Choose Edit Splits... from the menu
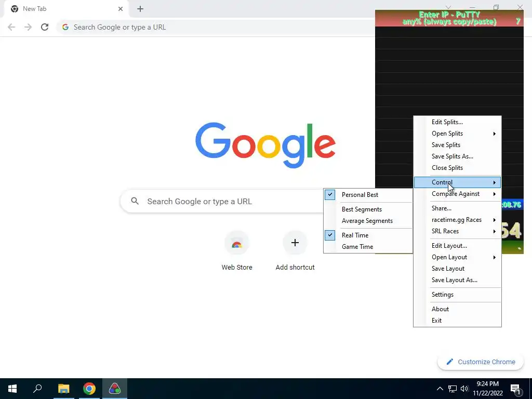Image resolution: width=532 pixels, height=399 pixels. (457, 122)
